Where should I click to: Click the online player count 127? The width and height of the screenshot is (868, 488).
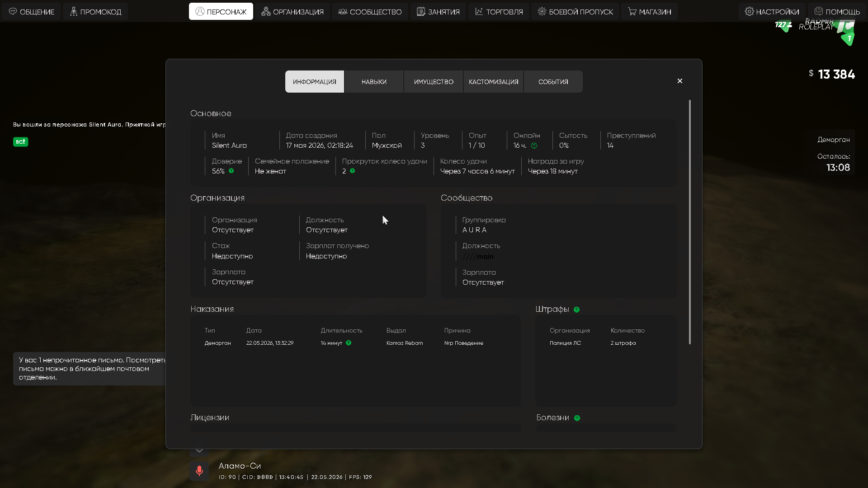coord(780,25)
